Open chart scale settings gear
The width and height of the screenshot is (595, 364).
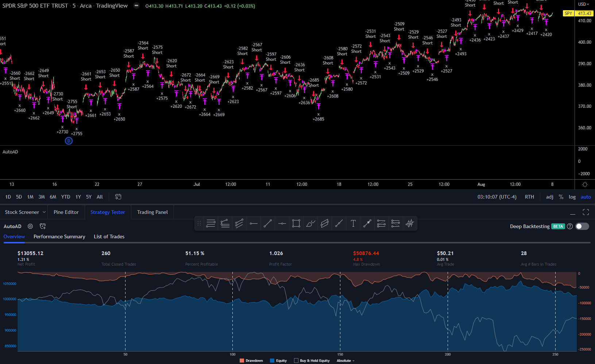pos(585,184)
